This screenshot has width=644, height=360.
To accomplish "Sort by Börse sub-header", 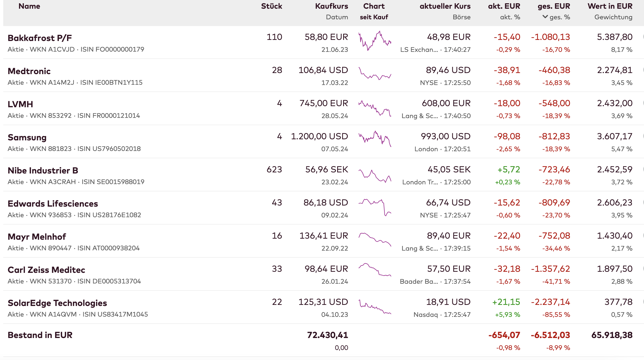I will tap(461, 17).
